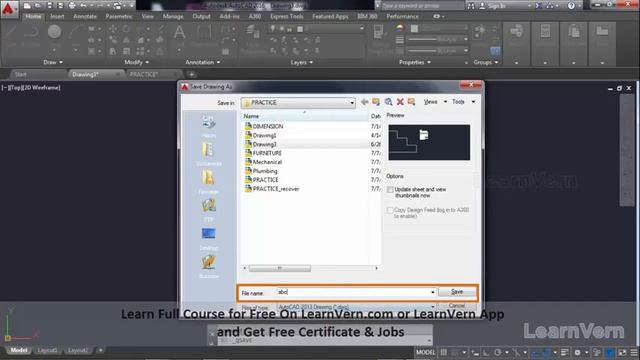Screen dimensions: 640x360
Task: Open the Save in PRACTICE folder dropdown
Action: point(298,102)
